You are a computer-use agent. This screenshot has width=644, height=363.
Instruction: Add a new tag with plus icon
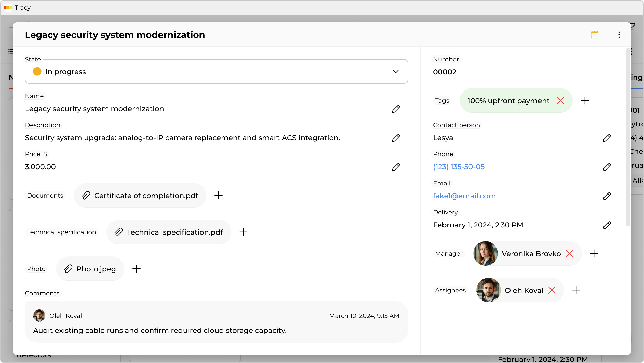click(x=585, y=101)
